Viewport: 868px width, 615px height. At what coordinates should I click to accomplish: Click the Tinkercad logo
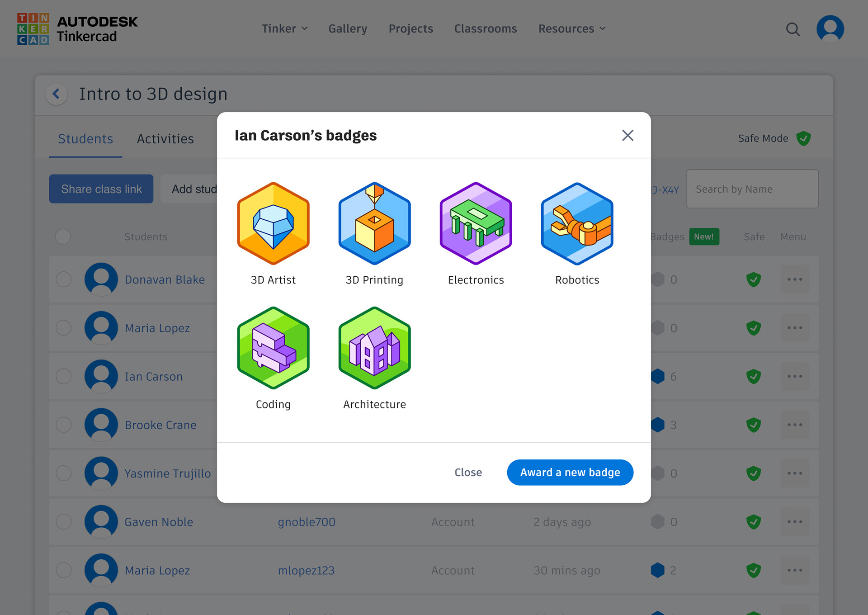[x=77, y=29]
